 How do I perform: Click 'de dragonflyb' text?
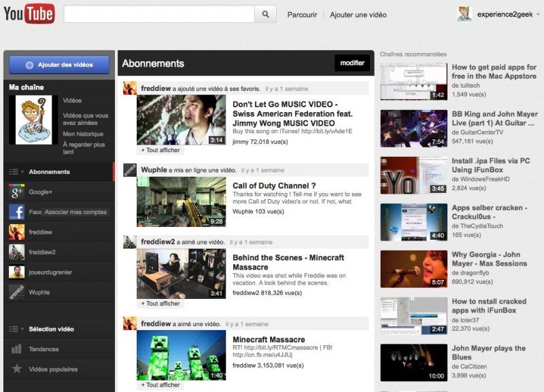click(471, 273)
